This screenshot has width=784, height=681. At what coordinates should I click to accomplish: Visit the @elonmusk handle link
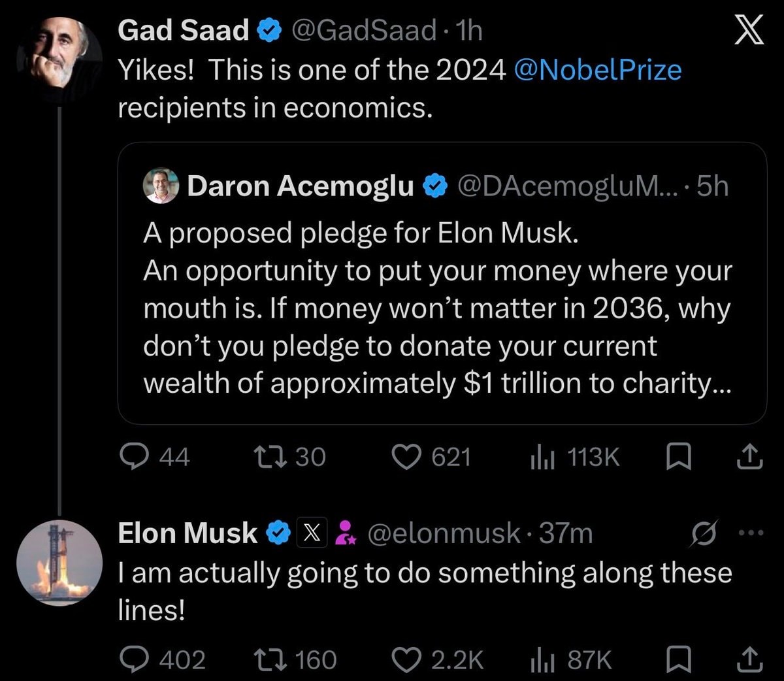click(x=444, y=534)
